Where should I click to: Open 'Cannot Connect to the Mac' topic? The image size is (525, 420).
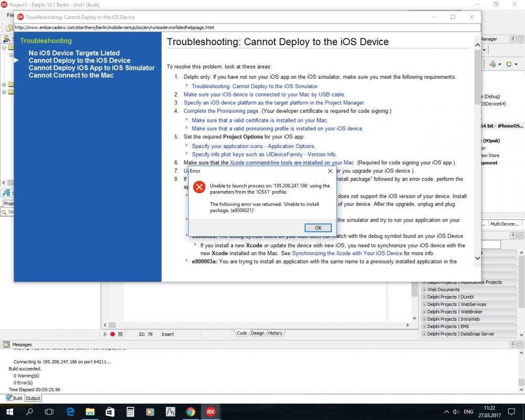point(71,76)
